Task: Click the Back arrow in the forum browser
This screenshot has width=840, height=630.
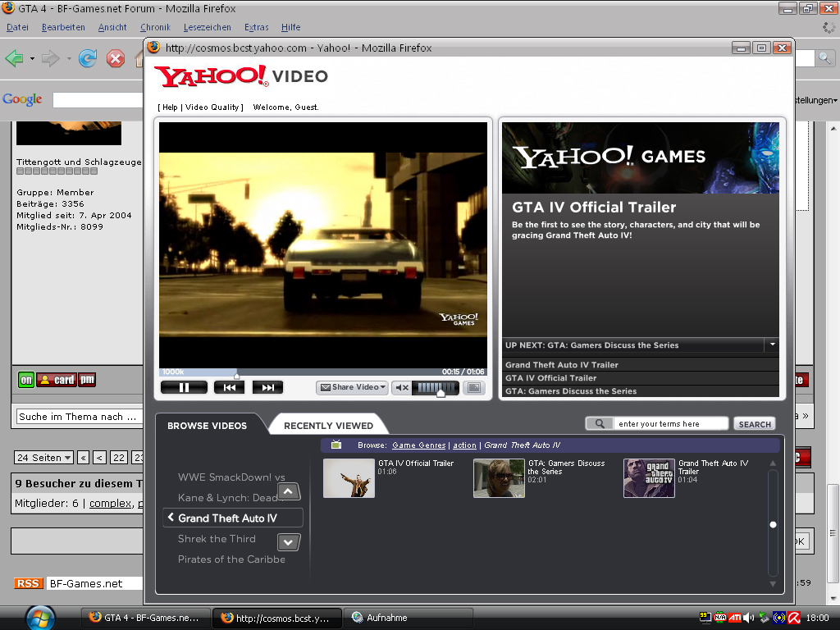Action: [x=15, y=58]
